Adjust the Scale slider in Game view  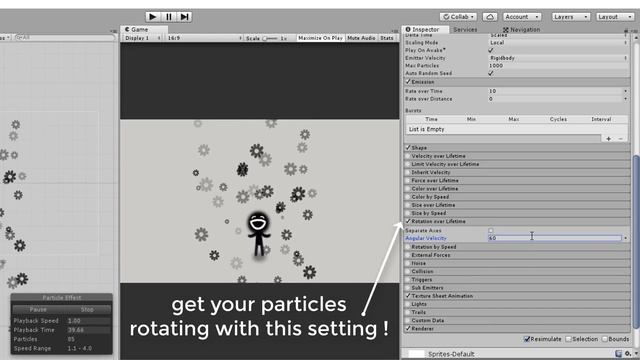point(270,38)
